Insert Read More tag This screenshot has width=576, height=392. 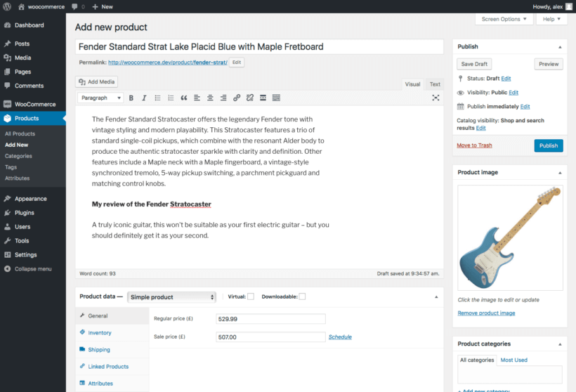263,98
